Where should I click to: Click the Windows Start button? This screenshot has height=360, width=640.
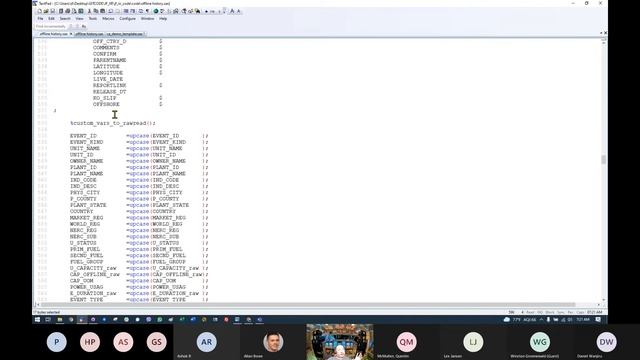(x=37, y=320)
